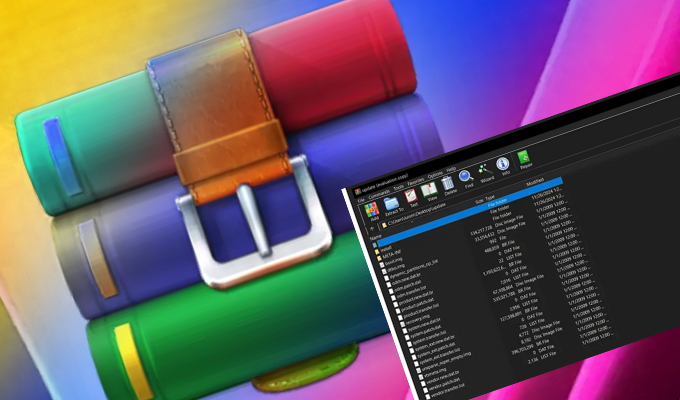Click the 134,217,728 size value
The width and height of the screenshot is (680, 400).
point(481,231)
